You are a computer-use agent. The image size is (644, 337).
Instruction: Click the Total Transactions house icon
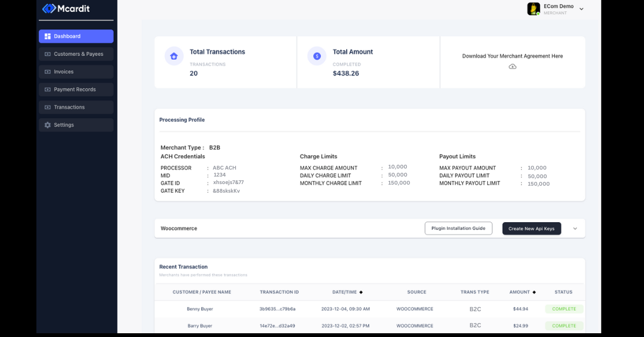pyautogui.click(x=174, y=56)
